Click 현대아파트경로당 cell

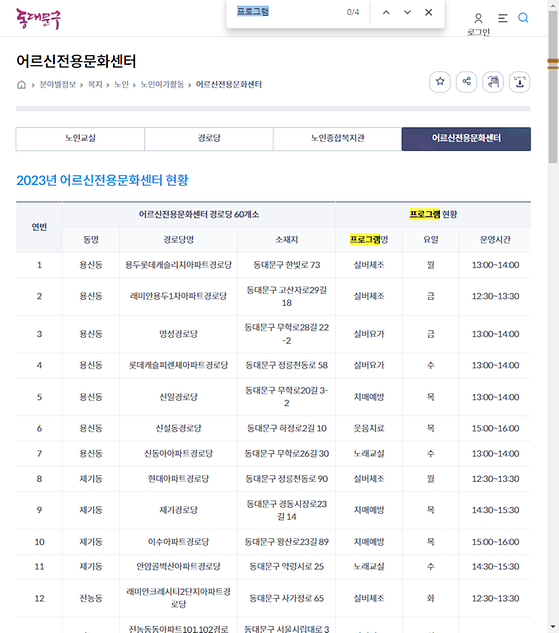178,479
